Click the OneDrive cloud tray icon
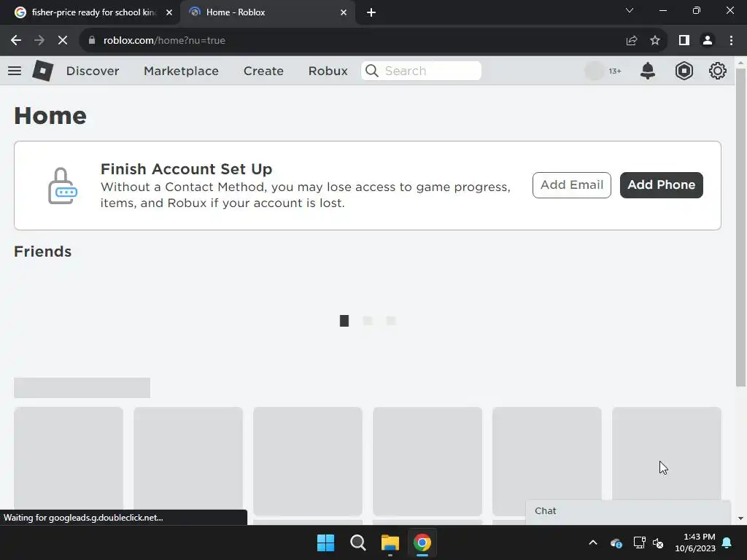This screenshot has height=560, width=747. [x=616, y=542]
